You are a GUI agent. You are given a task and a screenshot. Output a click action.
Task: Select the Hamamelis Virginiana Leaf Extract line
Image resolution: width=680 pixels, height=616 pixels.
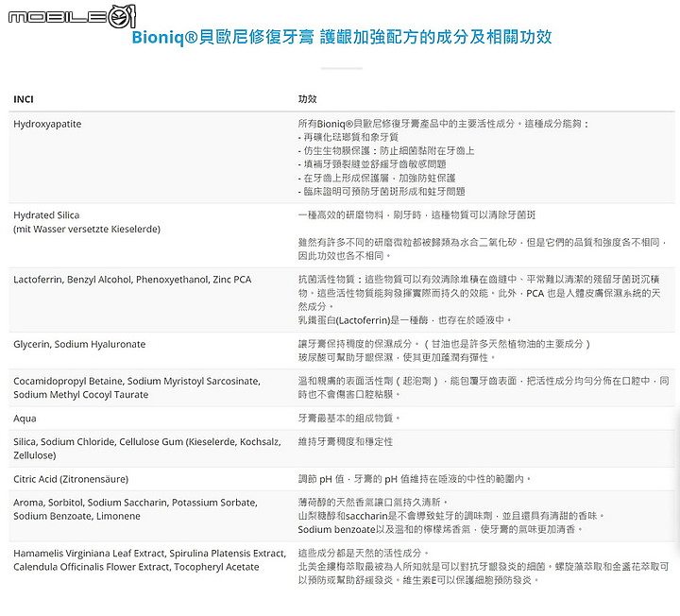tap(149, 554)
